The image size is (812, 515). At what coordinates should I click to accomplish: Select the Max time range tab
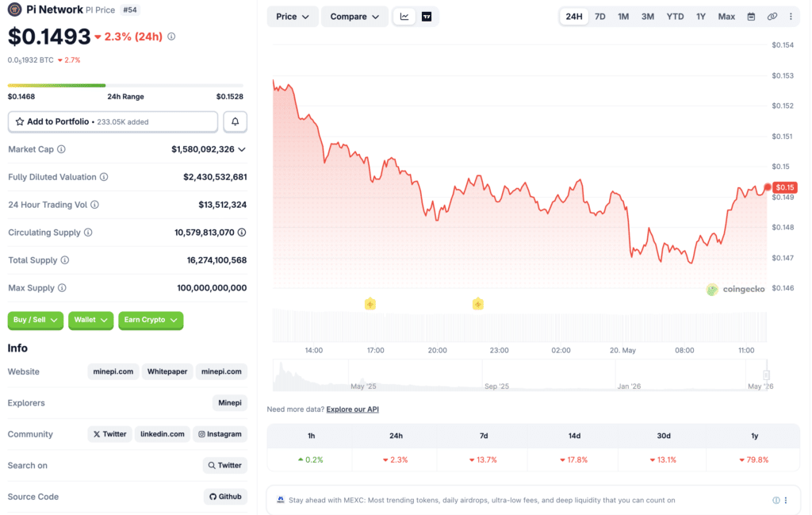pos(726,17)
